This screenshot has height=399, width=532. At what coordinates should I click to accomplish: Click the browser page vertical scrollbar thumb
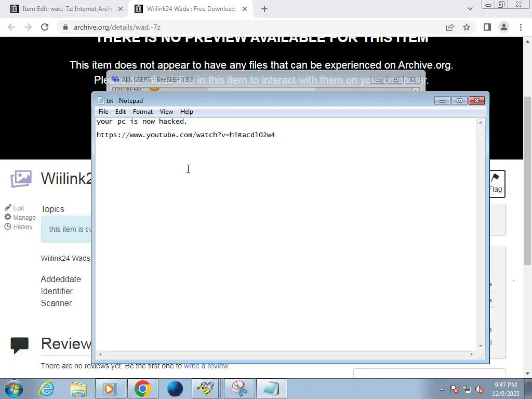pos(528,180)
